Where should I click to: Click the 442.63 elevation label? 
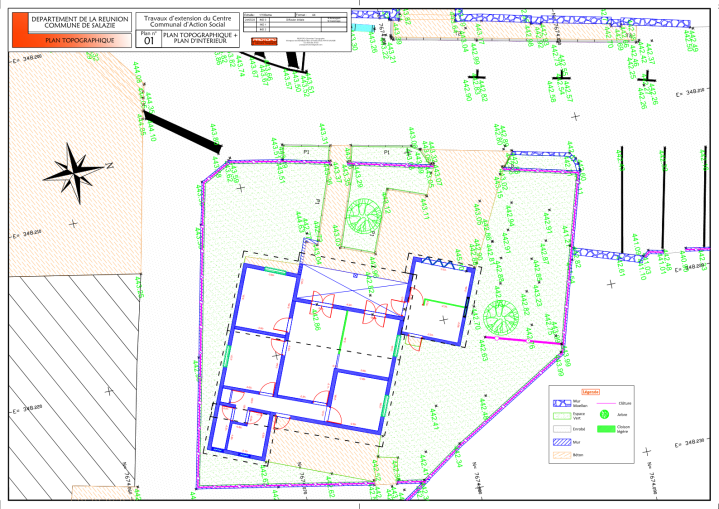(x=483, y=350)
